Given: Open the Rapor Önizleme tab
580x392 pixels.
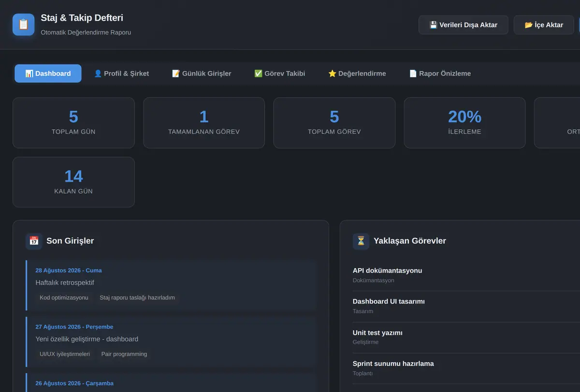Looking at the screenshot, I should pyautogui.click(x=440, y=73).
